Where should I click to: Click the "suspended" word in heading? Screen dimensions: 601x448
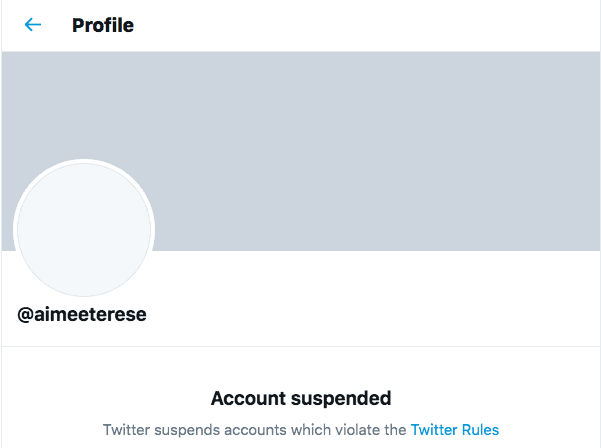tap(341, 398)
